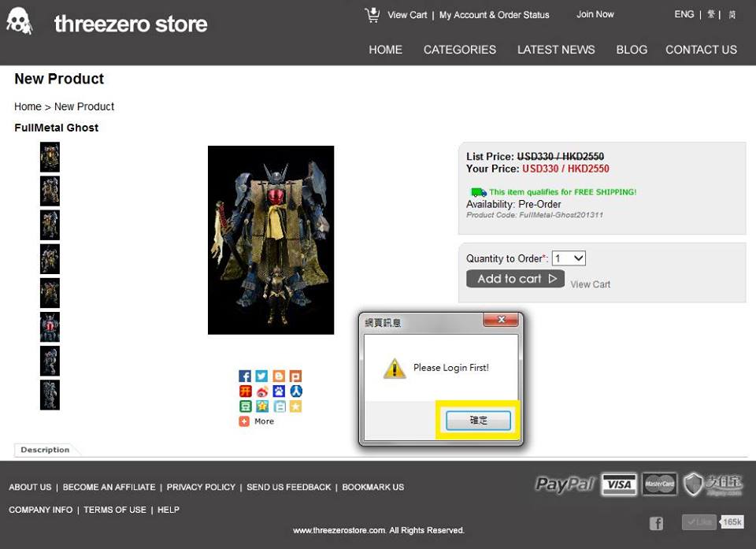Screen dimensions: 756x549
Task: Share via the light-blue notepad icon
Action: coord(279,406)
